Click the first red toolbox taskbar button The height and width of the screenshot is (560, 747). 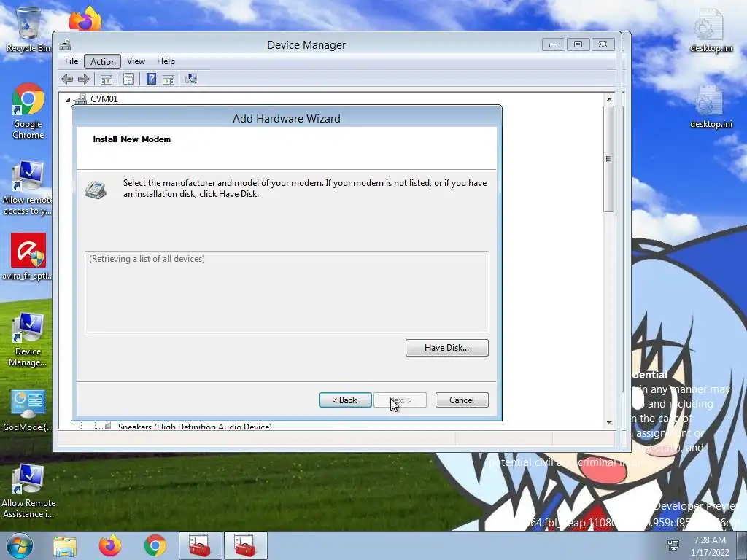pos(200,545)
